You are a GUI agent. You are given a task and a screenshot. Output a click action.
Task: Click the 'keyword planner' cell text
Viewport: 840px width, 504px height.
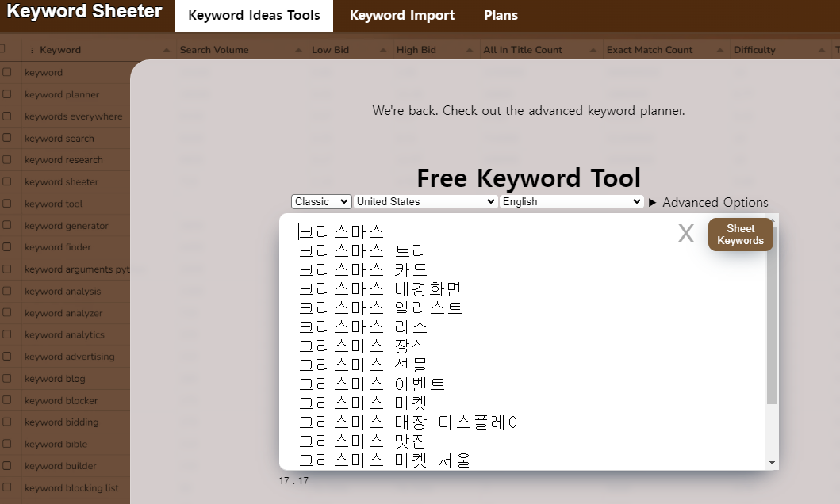(x=62, y=94)
